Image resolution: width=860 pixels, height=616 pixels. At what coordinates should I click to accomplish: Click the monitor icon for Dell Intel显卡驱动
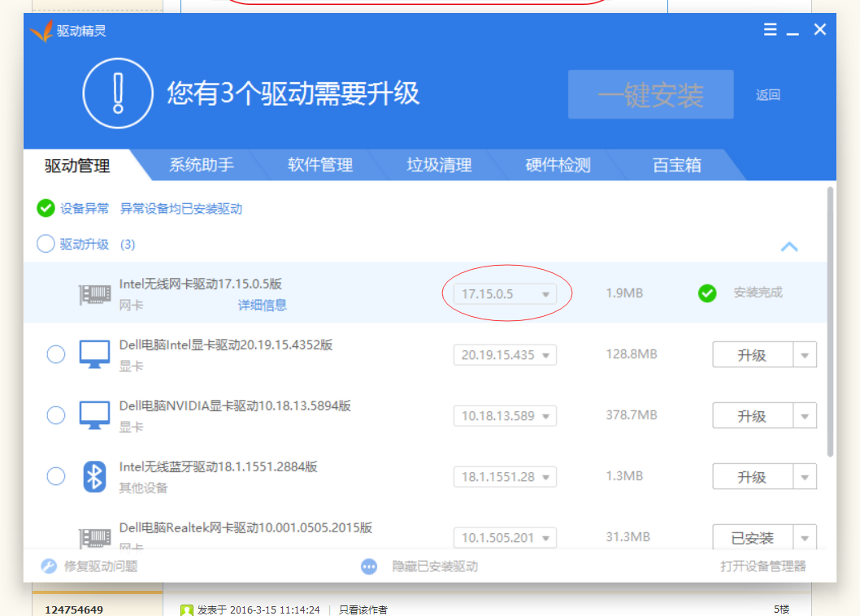coord(94,354)
